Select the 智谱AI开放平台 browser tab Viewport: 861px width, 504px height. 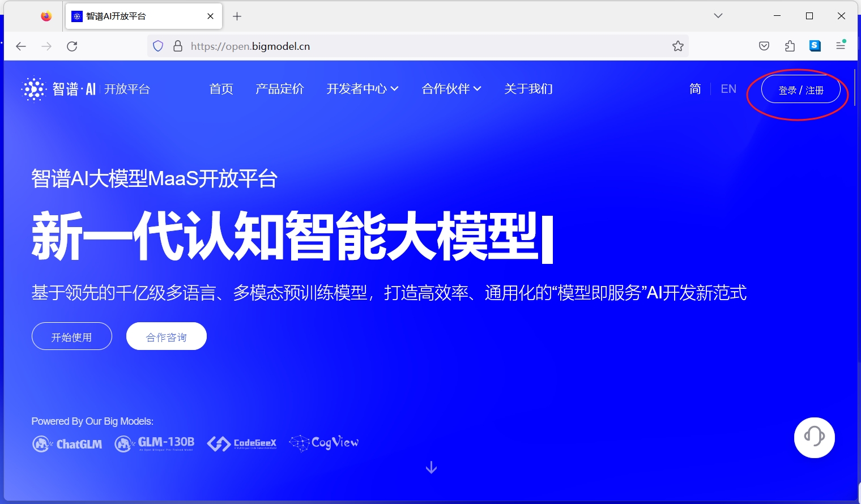144,16
